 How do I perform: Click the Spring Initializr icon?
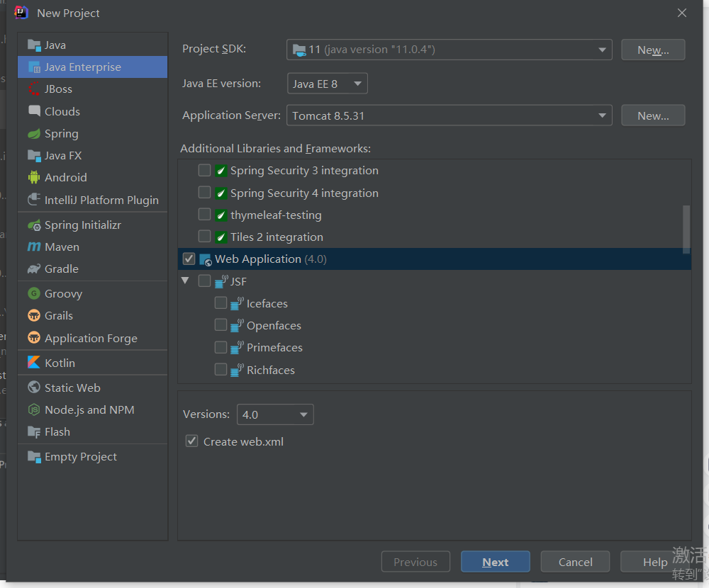click(34, 225)
